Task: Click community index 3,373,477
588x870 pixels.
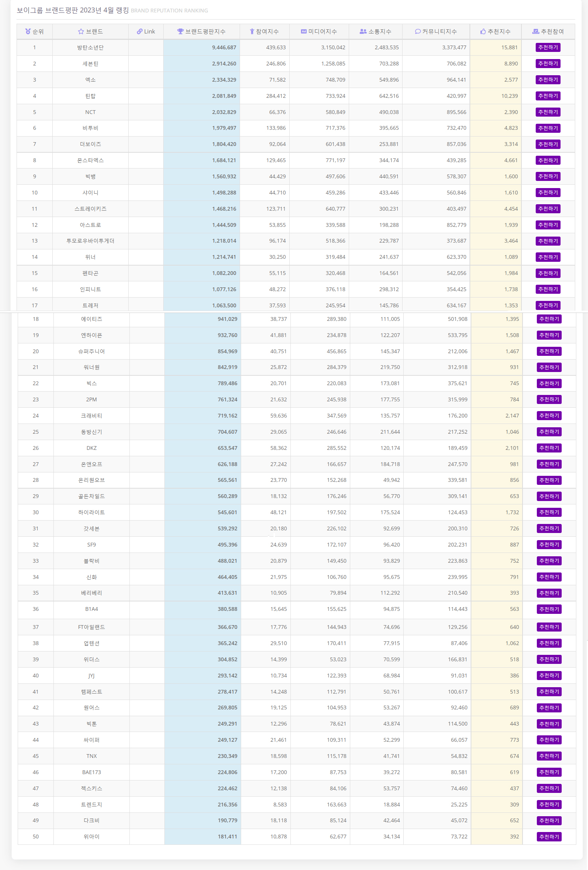Action: [x=454, y=47]
